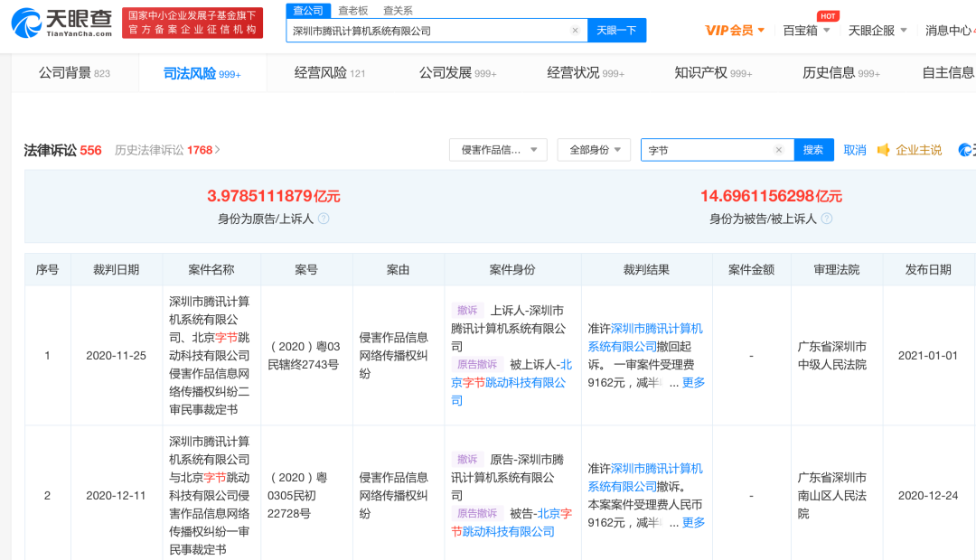Click publish date 2020-12-24
Screen dimensions: 976x560
(927, 495)
